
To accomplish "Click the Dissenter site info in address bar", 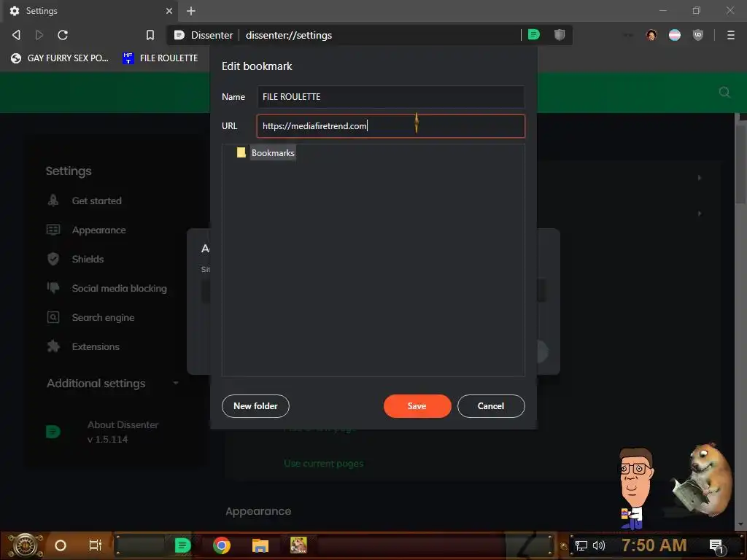I will [204, 35].
